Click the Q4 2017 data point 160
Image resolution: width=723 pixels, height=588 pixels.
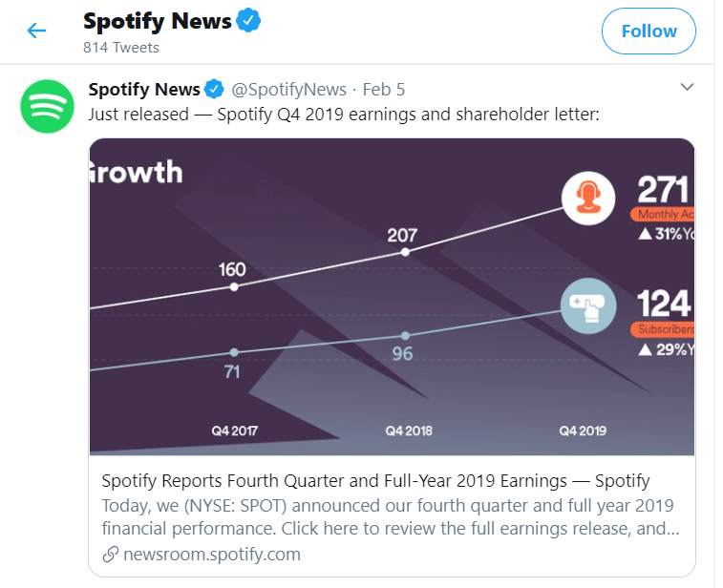(234, 286)
